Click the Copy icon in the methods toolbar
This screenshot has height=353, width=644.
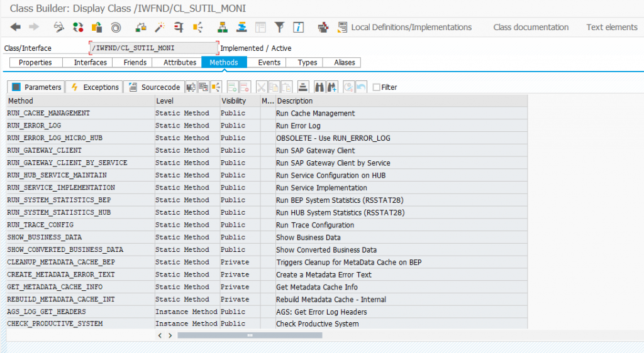click(x=274, y=87)
